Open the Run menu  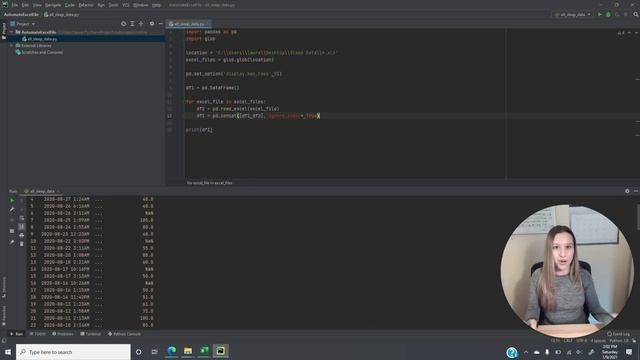[101, 5]
